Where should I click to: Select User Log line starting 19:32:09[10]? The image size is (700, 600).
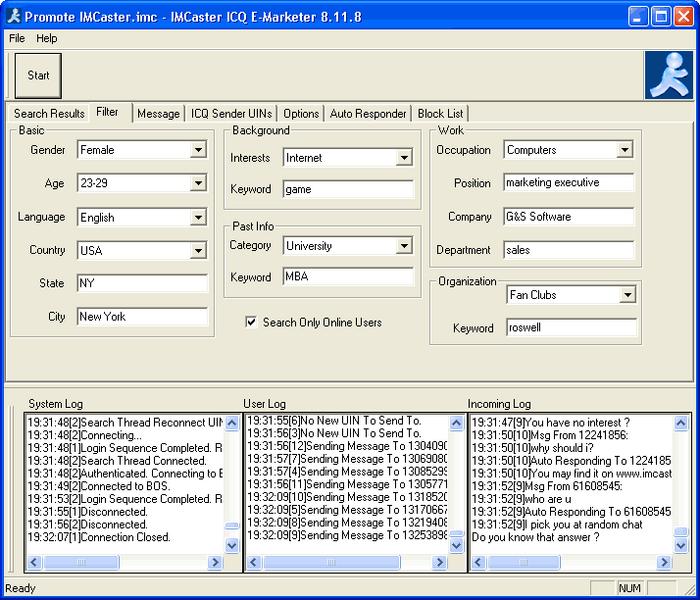[x=347, y=497]
